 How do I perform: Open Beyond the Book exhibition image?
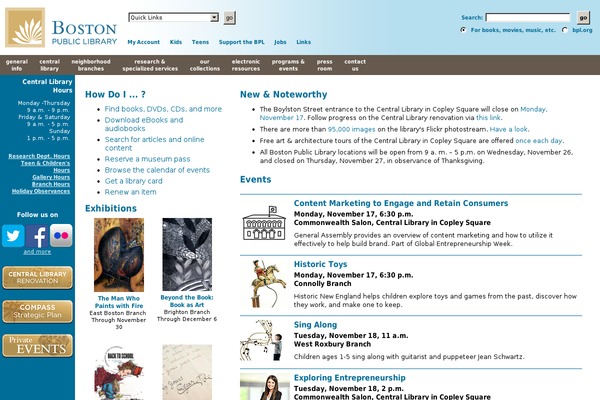(187, 254)
